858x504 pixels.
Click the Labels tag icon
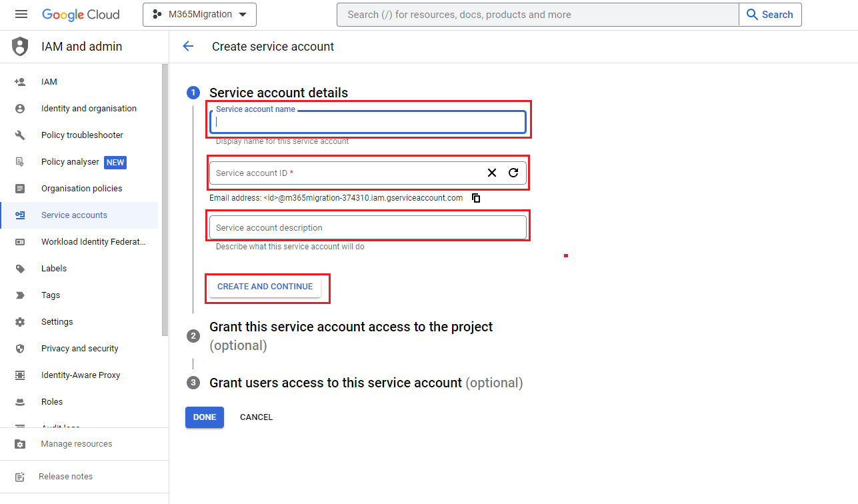[20, 269]
